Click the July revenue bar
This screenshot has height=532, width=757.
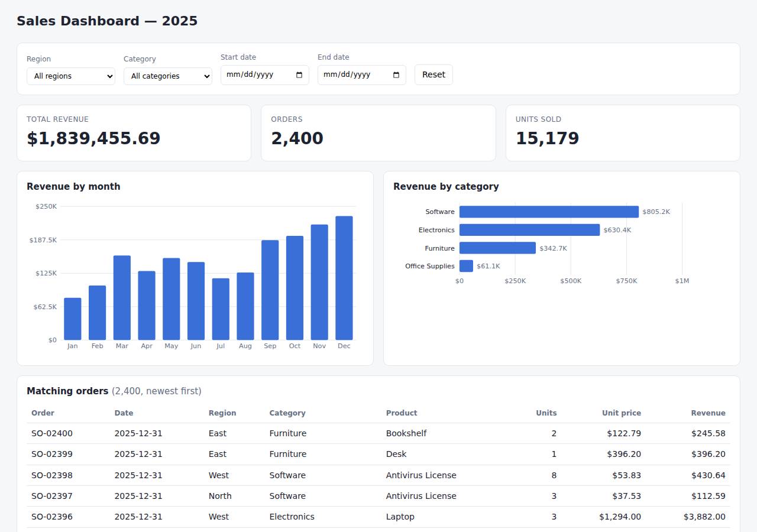click(221, 309)
